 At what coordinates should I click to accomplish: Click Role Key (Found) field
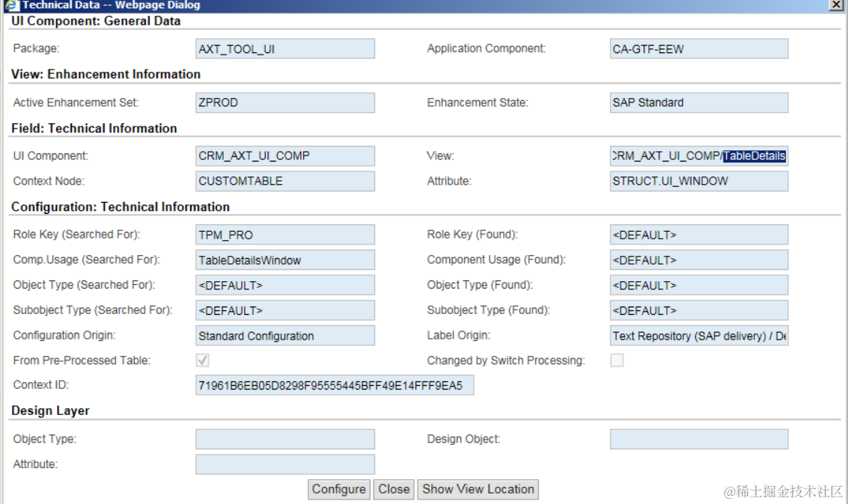coord(699,235)
